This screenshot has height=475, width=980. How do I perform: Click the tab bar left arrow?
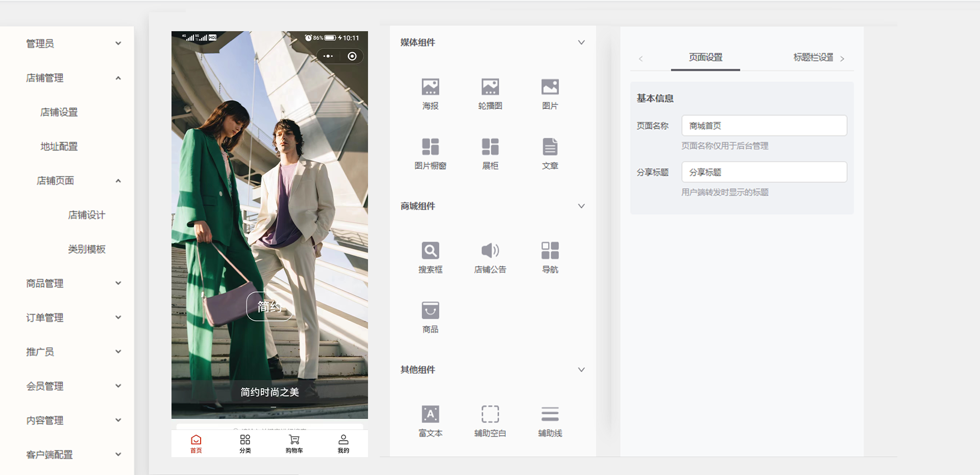(x=641, y=59)
